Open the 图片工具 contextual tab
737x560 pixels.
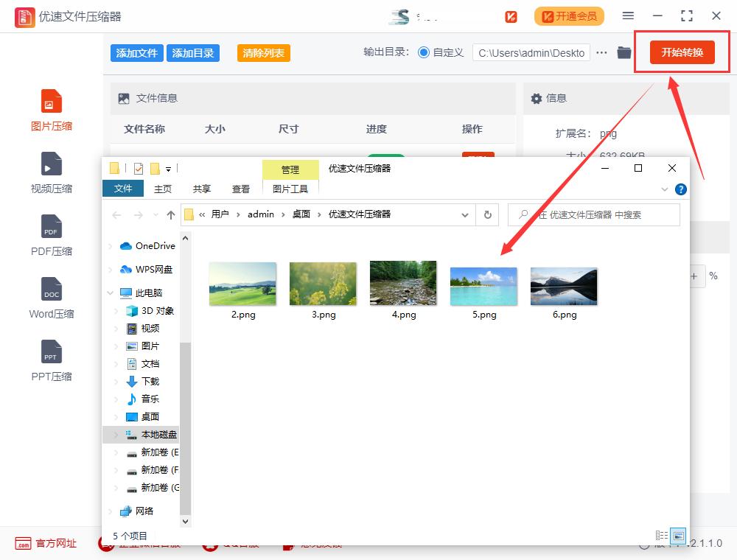[x=290, y=189]
